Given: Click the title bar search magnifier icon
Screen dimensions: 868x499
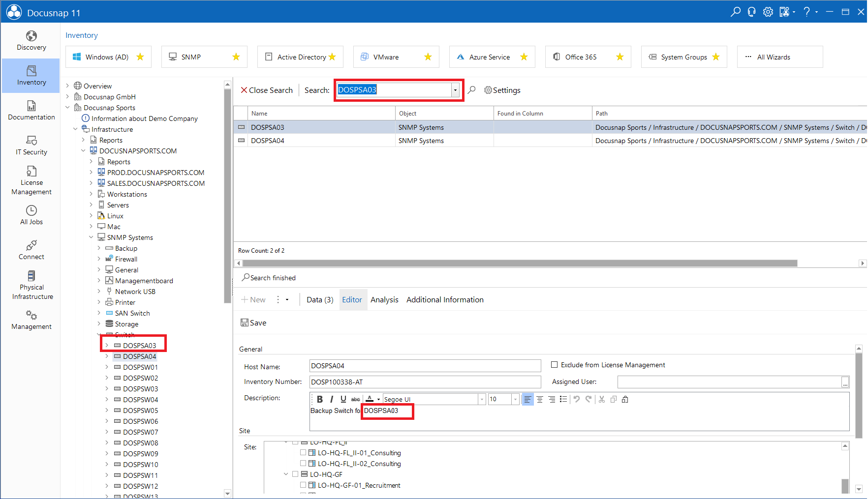Looking at the screenshot, I should point(736,12).
